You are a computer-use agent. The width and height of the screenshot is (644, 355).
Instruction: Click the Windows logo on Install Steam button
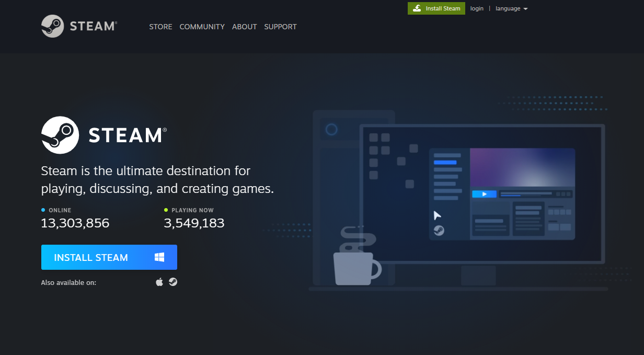[159, 257]
